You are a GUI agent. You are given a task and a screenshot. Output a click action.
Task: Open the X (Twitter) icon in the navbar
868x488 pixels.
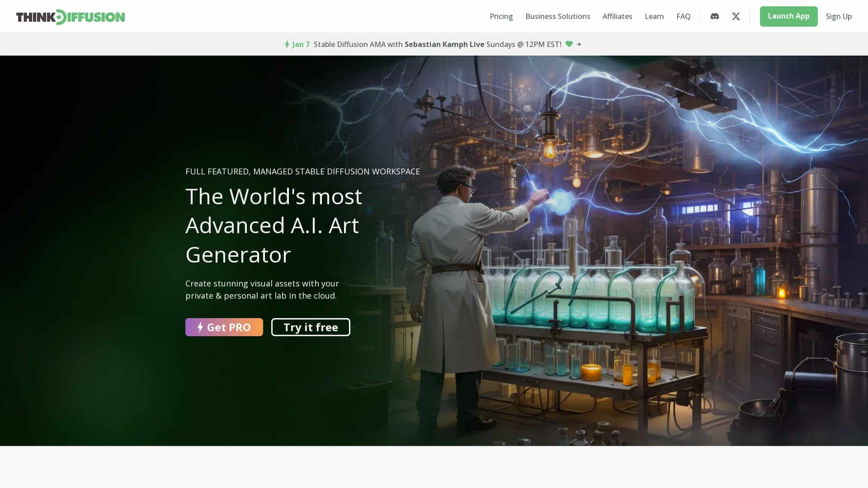pyautogui.click(x=736, y=16)
